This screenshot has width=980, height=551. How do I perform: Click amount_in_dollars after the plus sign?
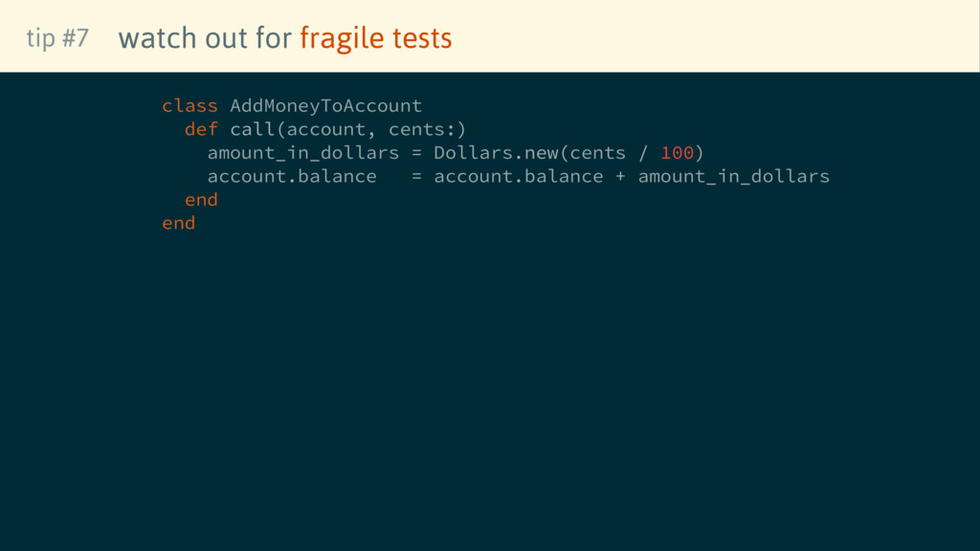[x=733, y=177]
